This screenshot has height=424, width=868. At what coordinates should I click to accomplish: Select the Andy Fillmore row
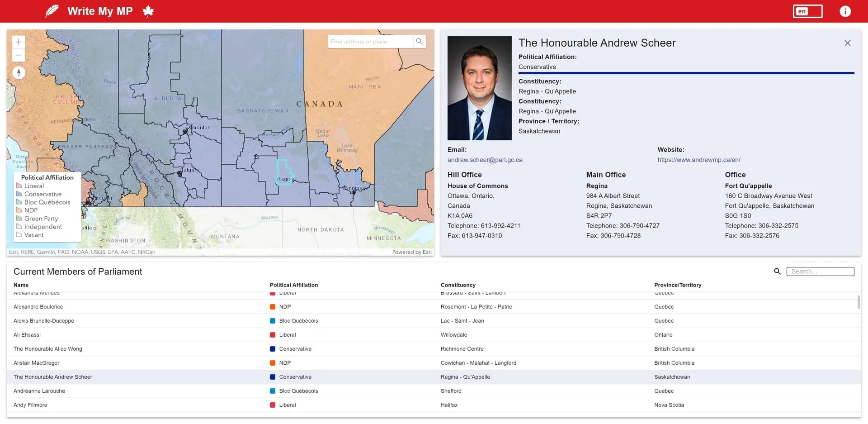pos(434,405)
